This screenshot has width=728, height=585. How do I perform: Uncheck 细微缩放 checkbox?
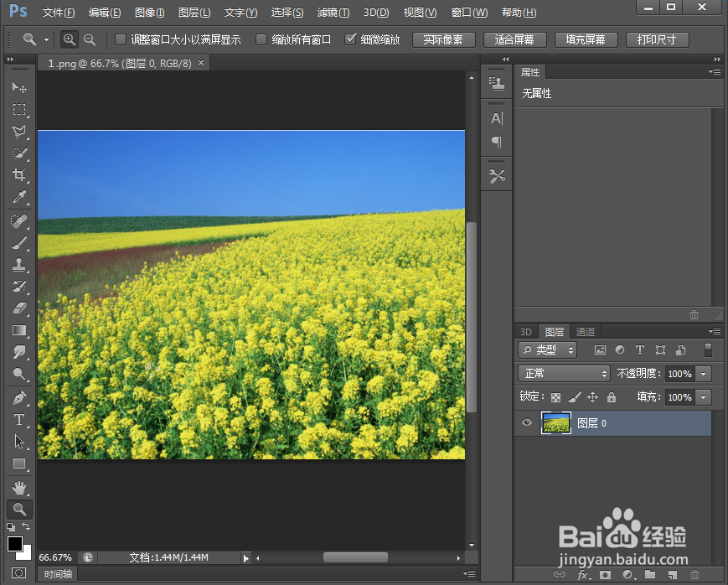click(x=350, y=39)
